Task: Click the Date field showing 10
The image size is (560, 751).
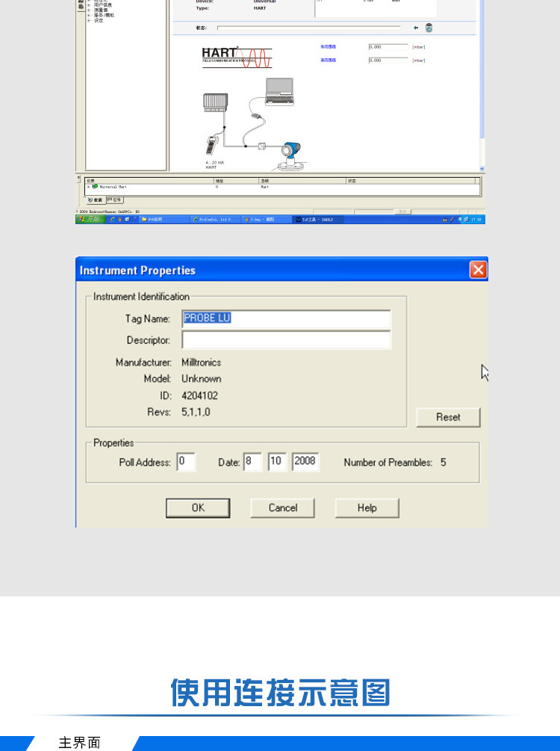Action: coord(277,462)
